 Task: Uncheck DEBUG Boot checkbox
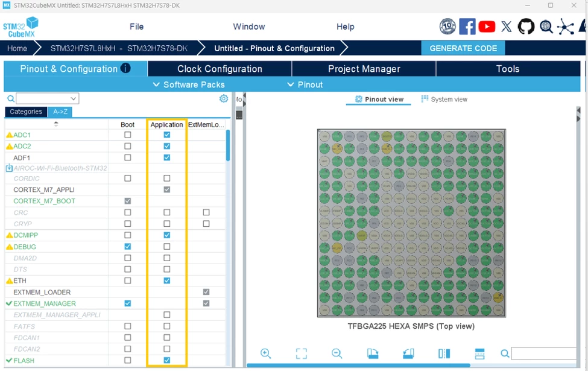point(128,247)
